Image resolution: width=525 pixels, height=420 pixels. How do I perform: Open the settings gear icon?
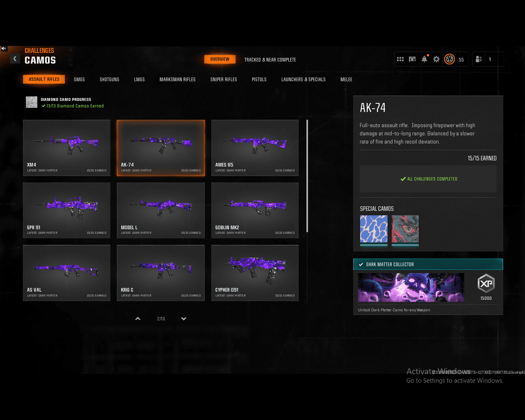click(x=436, y=59)
